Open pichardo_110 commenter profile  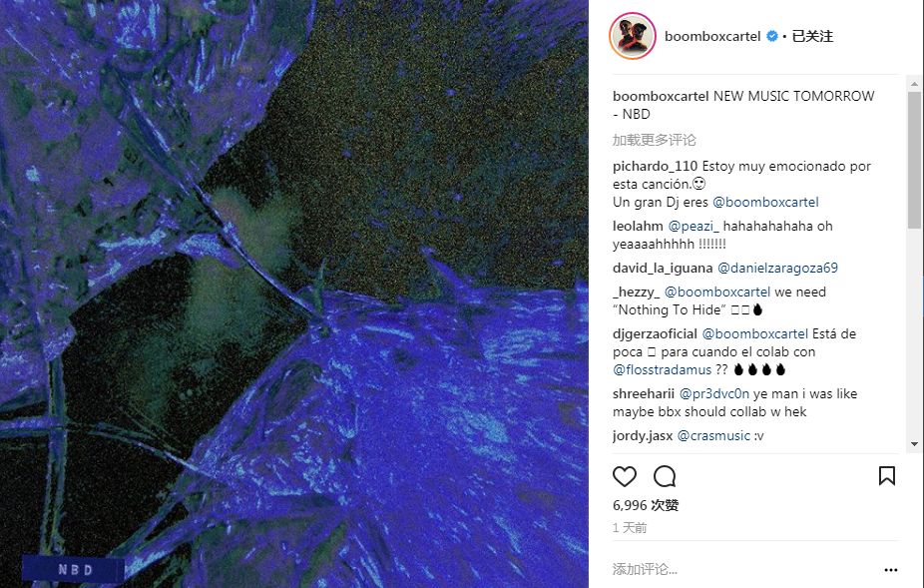click(655, 167)
